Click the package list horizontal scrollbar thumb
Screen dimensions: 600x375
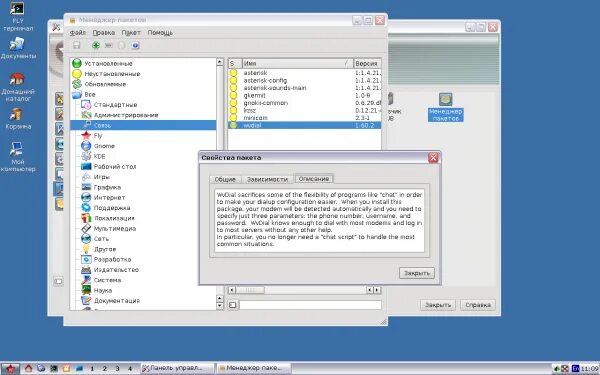click(249, 290)
